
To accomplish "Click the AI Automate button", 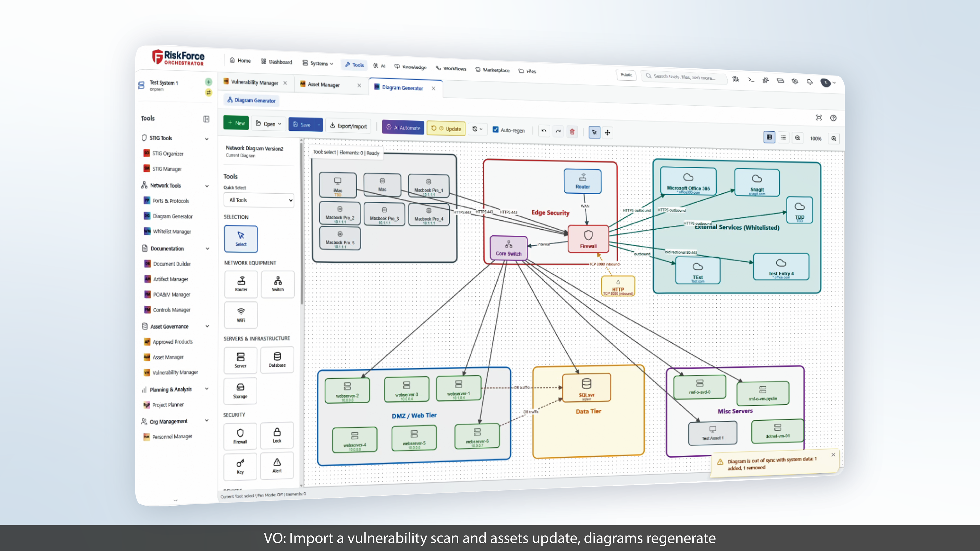I will tap(403, 128).
